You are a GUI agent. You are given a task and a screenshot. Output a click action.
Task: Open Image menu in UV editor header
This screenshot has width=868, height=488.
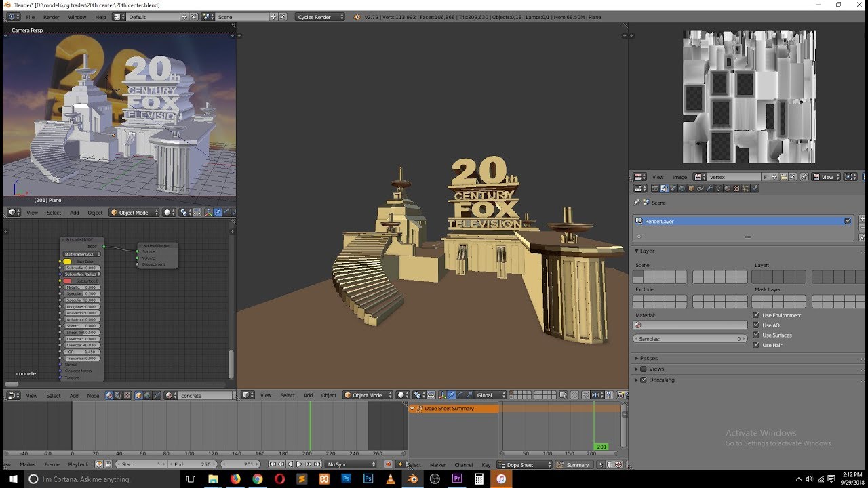click(x=679, y=177)
